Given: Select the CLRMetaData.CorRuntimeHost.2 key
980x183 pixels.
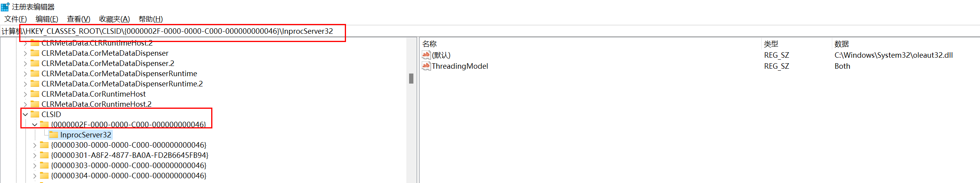Looking at the screenshot, I should 96,104.
